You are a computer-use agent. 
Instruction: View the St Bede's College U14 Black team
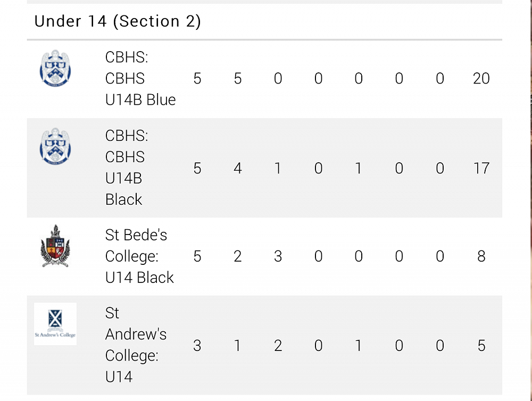[x=139, y=256]
